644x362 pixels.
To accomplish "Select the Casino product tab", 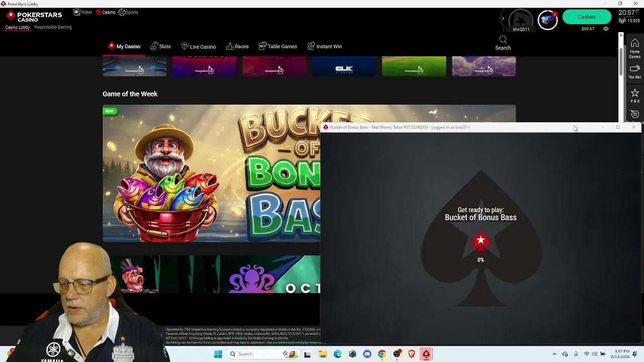I will tap(106, 12).
